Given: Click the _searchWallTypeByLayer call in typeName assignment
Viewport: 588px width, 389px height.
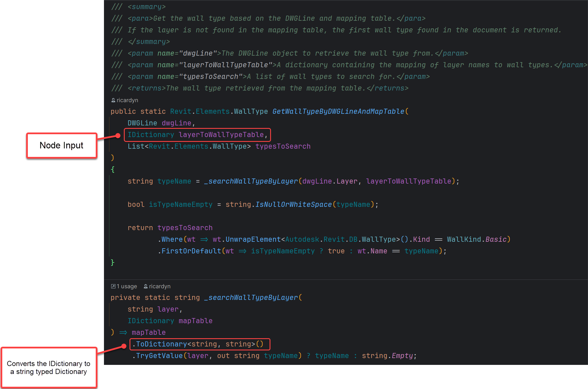Looking at the screenshot, I should coord(251,181).
